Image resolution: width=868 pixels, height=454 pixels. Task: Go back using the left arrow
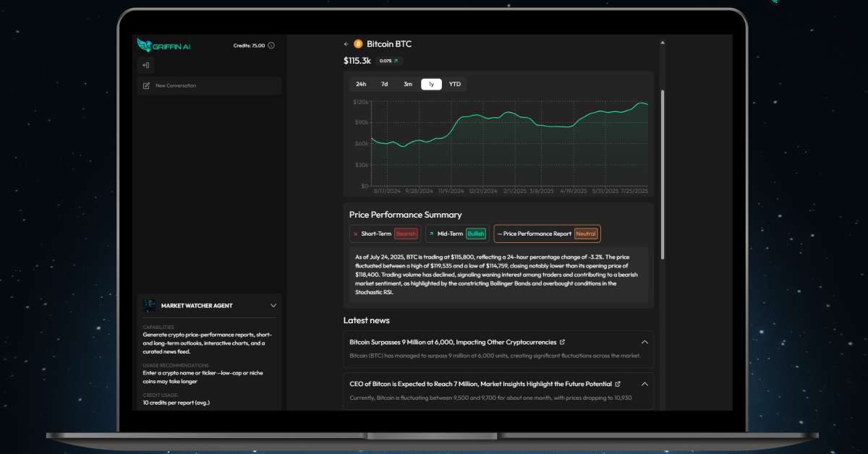coord(346,44)
